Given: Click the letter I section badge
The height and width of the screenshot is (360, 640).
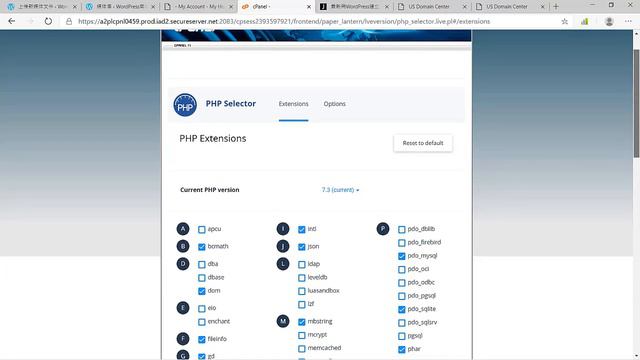Looking at the screenshot, I should tap(283, 229).
